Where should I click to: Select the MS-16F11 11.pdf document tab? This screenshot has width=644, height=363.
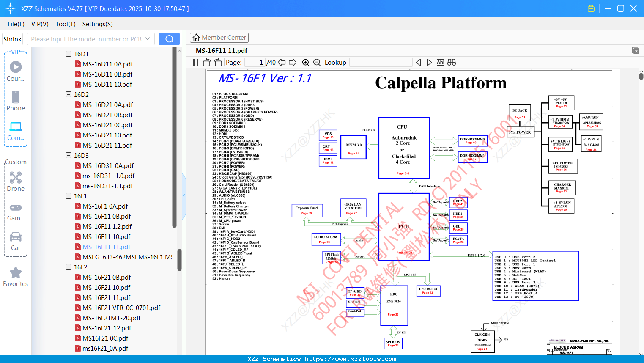click(x=222, y=50)
